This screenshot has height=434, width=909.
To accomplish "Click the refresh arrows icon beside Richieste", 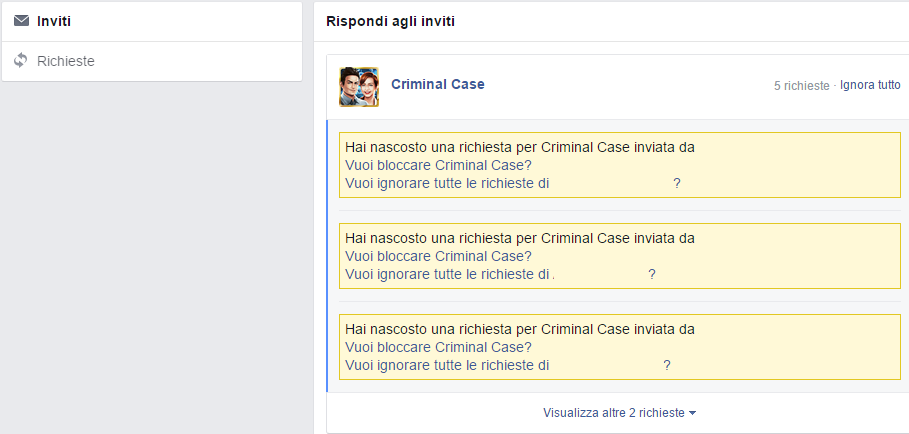I will tap(21, 60).
